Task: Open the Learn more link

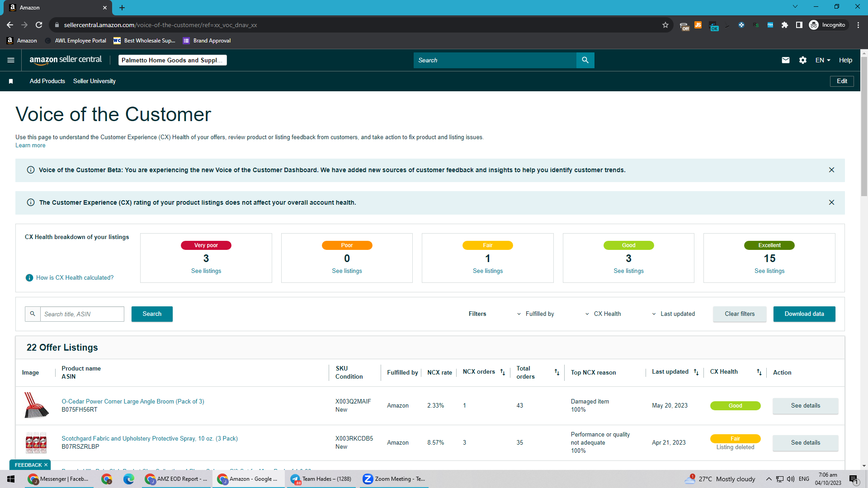Action: 30,145
